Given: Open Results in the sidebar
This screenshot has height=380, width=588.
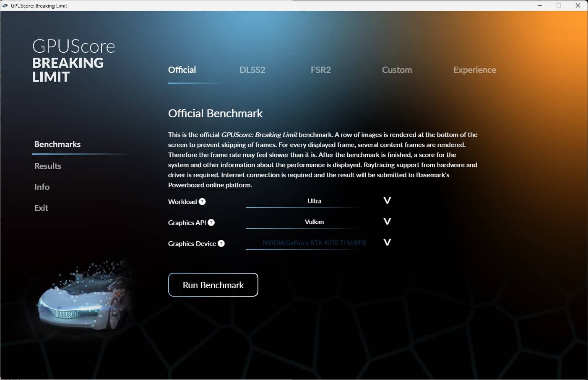Looking at the screenshot, I should pyautogui.click(x=48, y=166).
